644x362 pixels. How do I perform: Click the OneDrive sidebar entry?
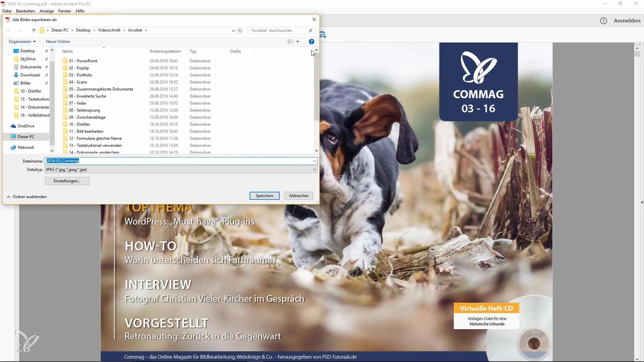[x=25, y=126]
